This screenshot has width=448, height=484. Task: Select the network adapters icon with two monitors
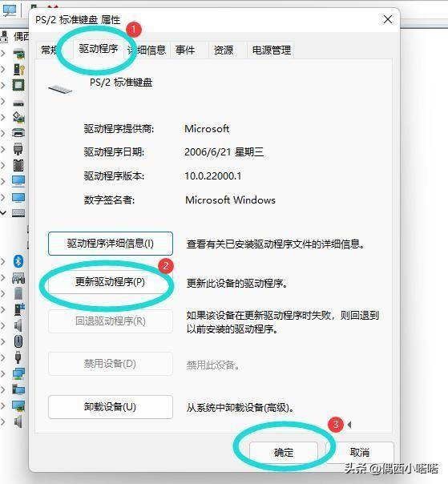point(18,373)
